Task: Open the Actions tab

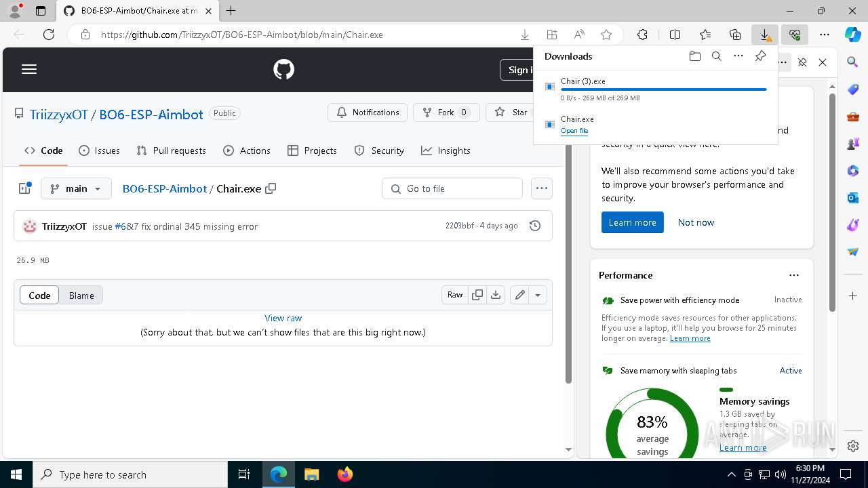Action: click(247, 150)
